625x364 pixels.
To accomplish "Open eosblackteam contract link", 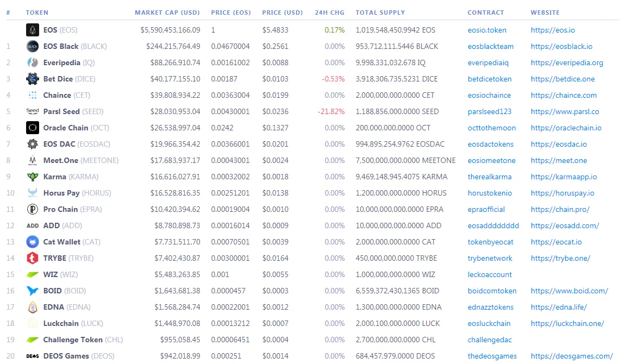I will point(490,46).
